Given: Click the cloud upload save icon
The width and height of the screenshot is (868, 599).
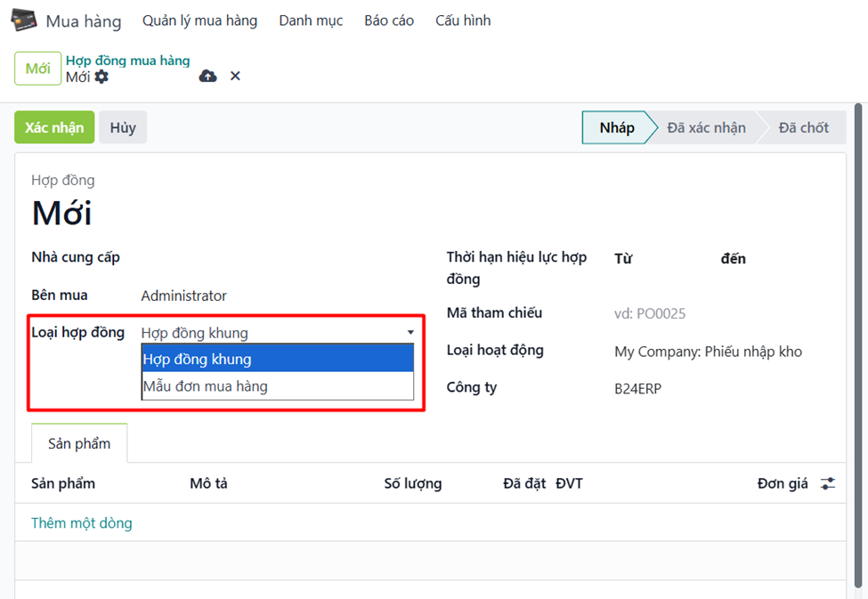Looking at the screenshot, I should click(207, 77).
